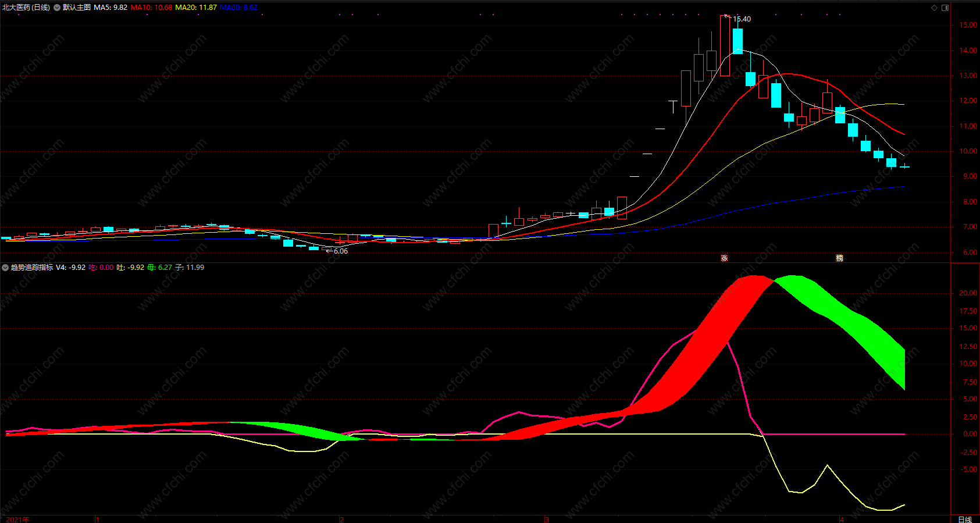Select the MA10: 10.68 label
980x523 pixels.
click(x=151, y=8)
